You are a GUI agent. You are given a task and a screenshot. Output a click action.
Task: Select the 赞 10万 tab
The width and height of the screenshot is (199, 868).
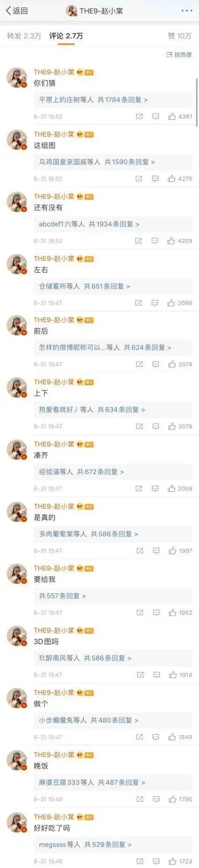[x=179, y=36]
